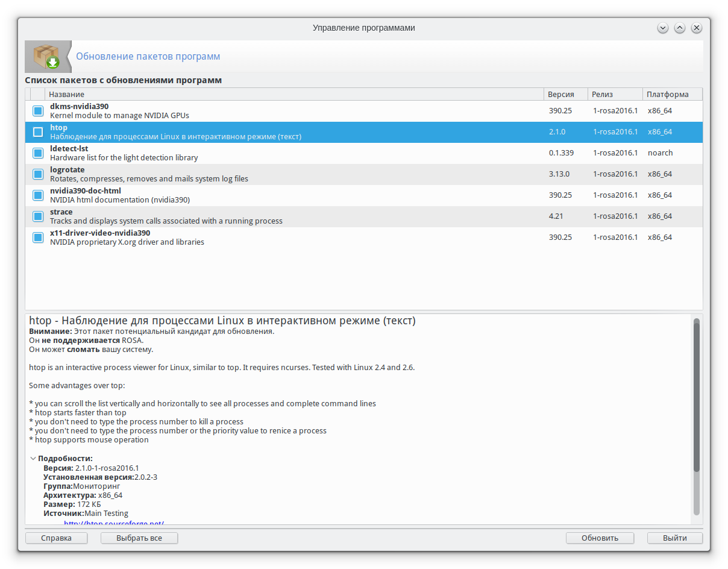Toggle the htop package checkbox
Screen dimensions: 728x569
tap(38, 132)
